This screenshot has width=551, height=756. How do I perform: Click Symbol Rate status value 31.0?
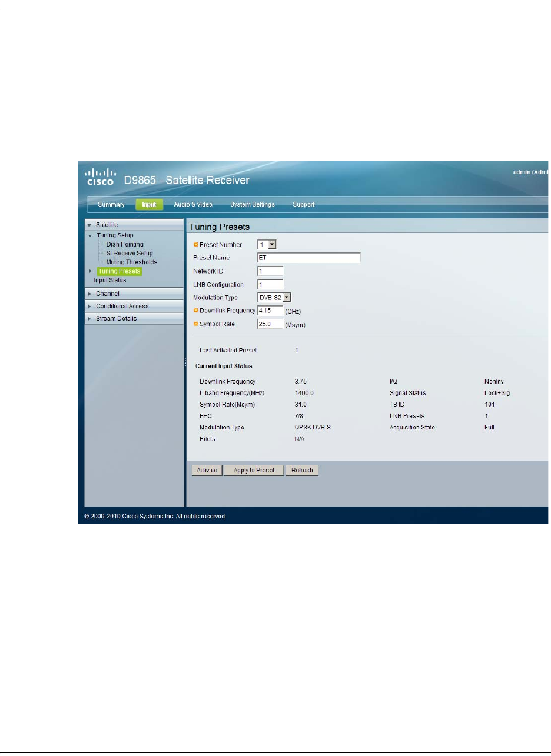click(301, 404)
